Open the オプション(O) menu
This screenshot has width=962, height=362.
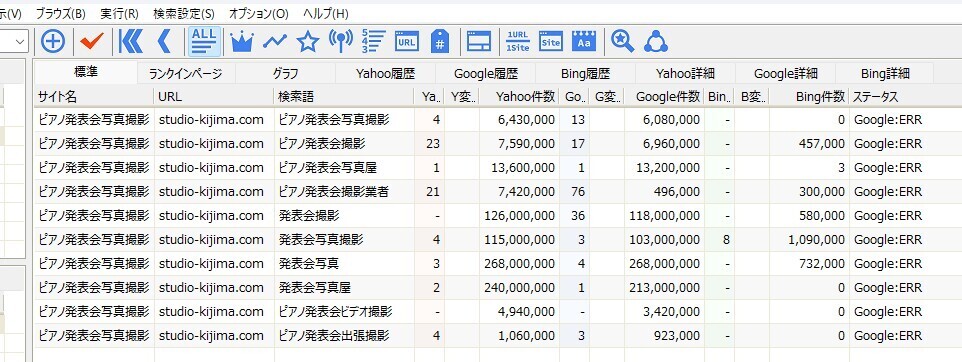258,13
